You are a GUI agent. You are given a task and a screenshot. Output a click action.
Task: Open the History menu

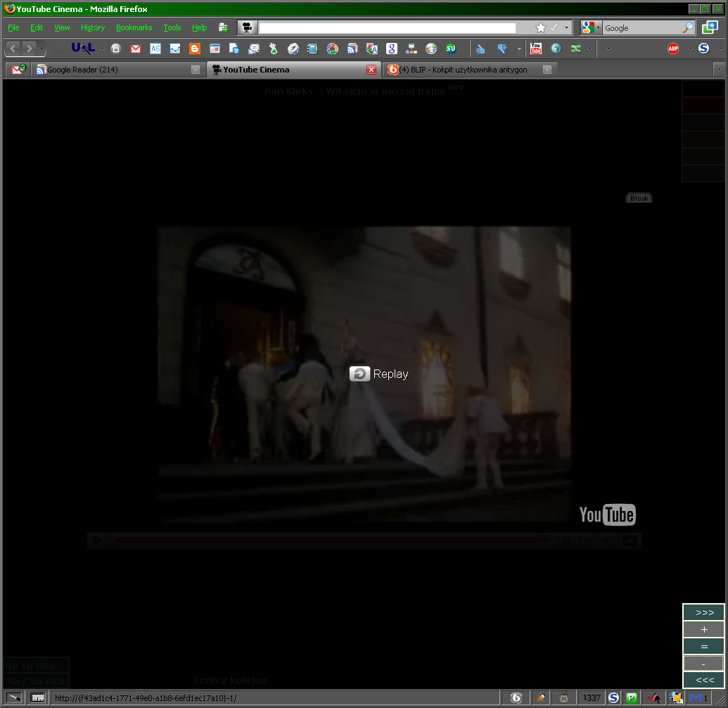pyautogui.click(x=93, y=28)
